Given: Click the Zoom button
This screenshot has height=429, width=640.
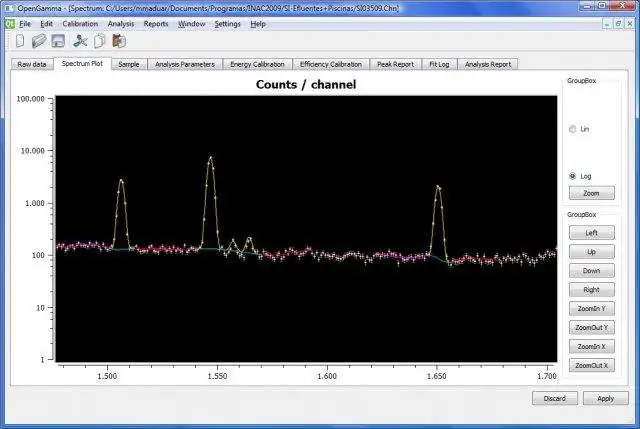Looking at the screenshot, I should pos(591,193).
